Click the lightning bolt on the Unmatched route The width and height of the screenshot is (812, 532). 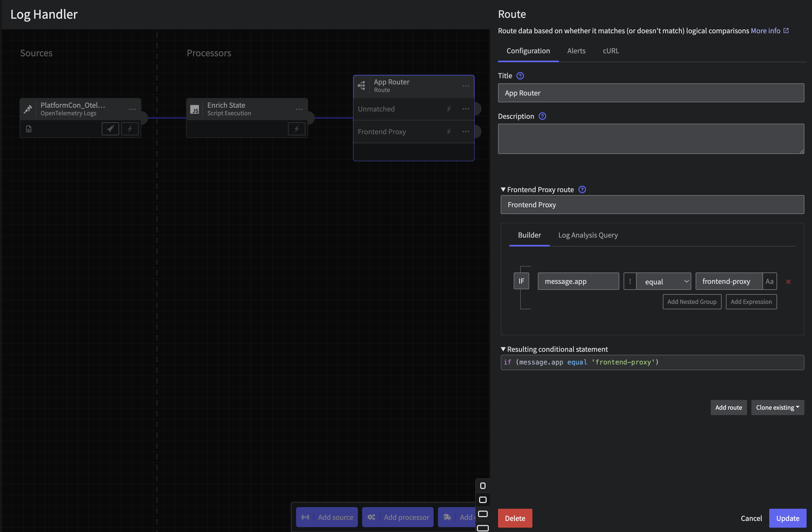pos(448,109)
